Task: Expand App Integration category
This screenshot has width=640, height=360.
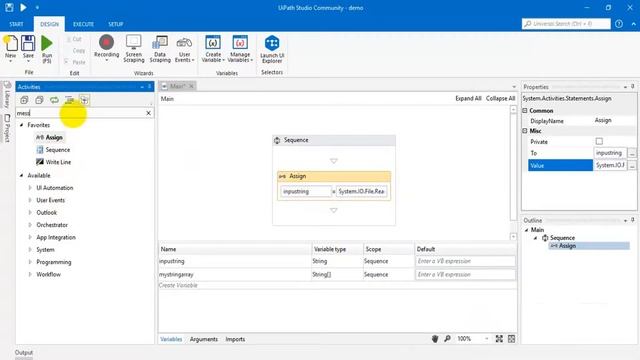Action: coord(30,237)
